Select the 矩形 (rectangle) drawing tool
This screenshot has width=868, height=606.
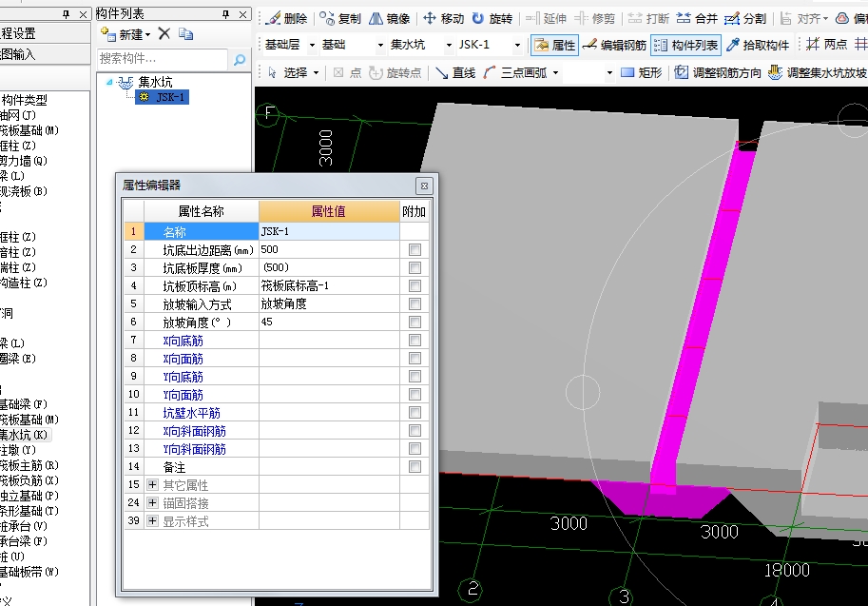point(641,72)
